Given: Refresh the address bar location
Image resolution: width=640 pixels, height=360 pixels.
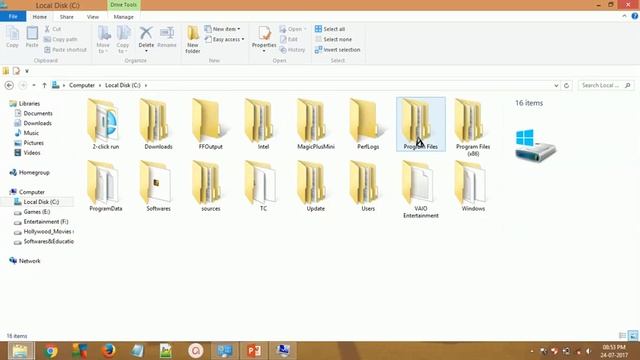Looking at the screenshot, I should [x=566, y=85].
